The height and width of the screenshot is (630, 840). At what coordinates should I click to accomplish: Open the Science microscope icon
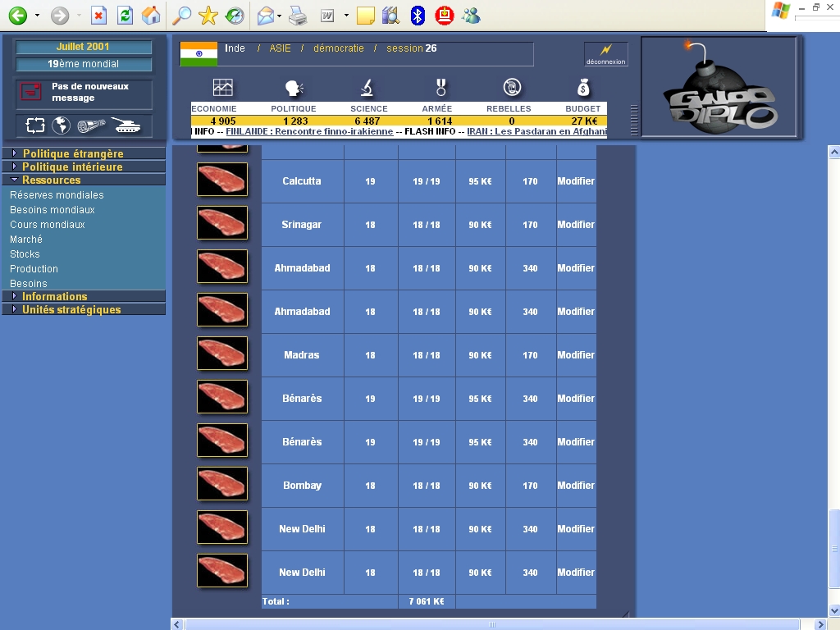coord(367,88)
